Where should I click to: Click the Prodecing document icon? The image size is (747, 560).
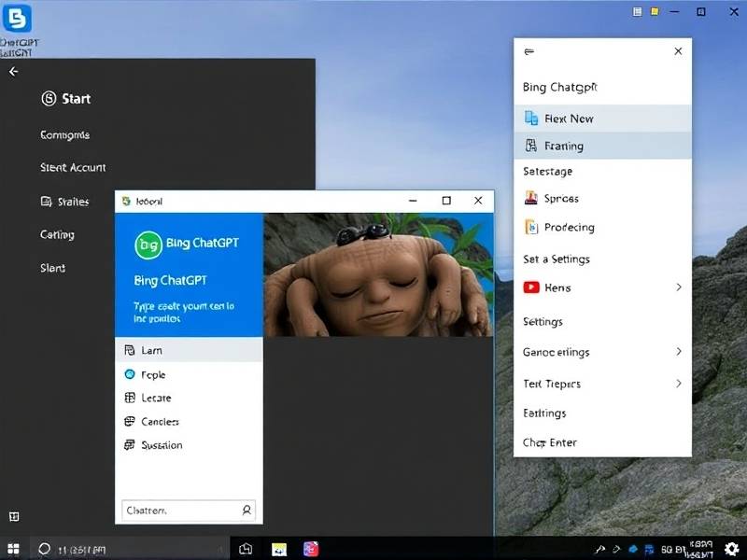(x=530, y=227)
